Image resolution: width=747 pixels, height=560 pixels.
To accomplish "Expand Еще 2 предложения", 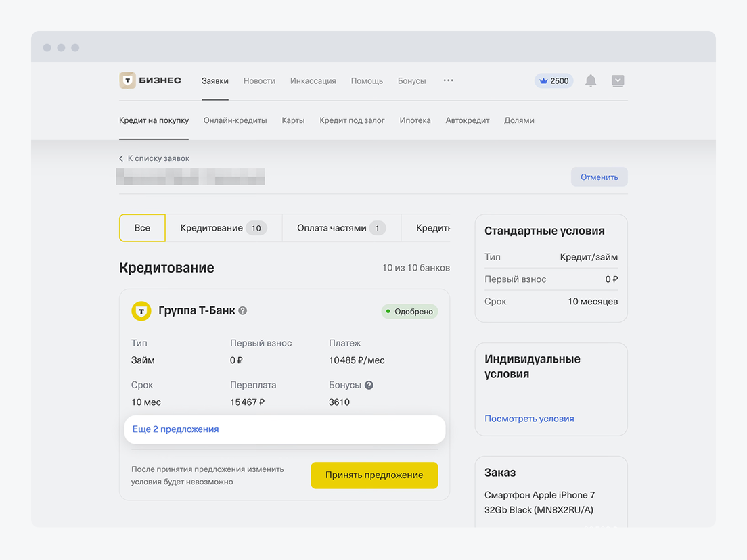I will click(x=176, y=429).
